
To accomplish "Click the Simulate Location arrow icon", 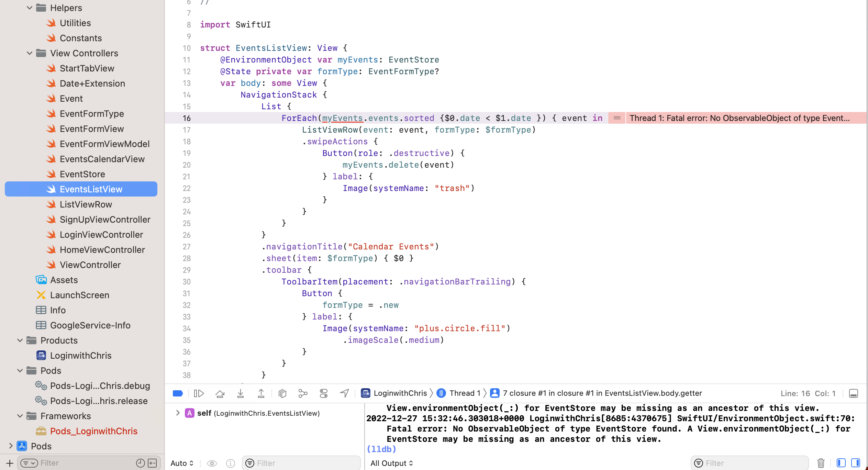I will 345,393.
